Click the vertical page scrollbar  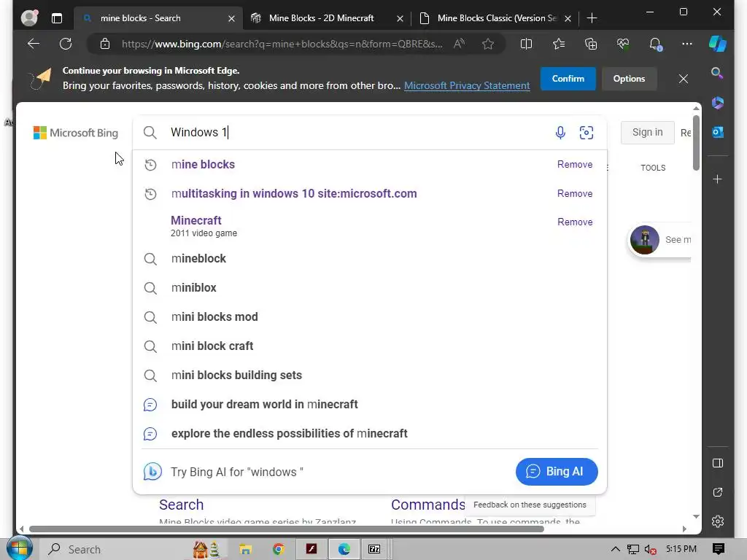point(696,143)
